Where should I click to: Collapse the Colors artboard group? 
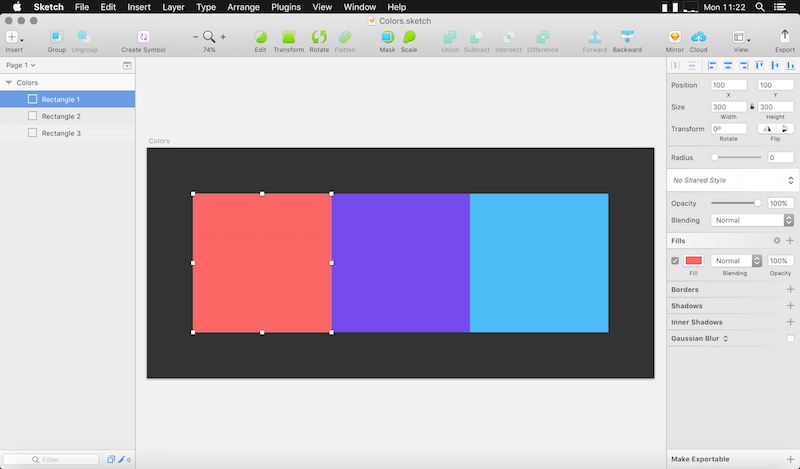pos(8,82)
